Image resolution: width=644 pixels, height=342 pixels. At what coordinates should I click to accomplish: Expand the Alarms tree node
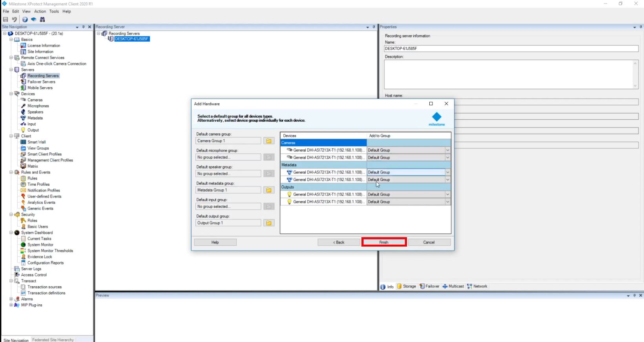[x=11, y=299]
